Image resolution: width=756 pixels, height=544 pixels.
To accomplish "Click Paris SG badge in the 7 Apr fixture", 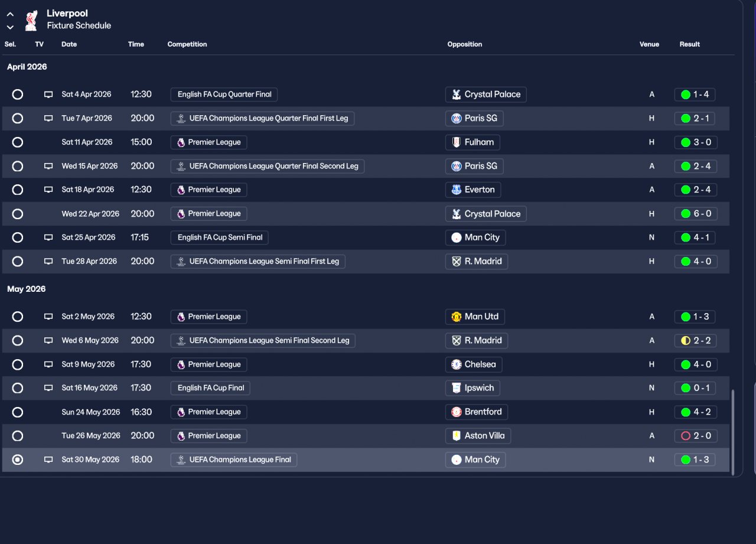I will point(456,118).
